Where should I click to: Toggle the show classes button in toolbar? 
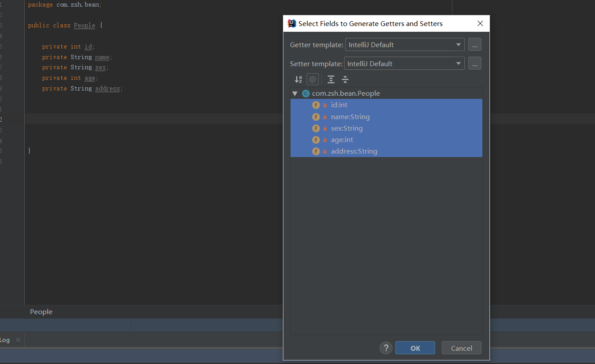pos(313,79)
